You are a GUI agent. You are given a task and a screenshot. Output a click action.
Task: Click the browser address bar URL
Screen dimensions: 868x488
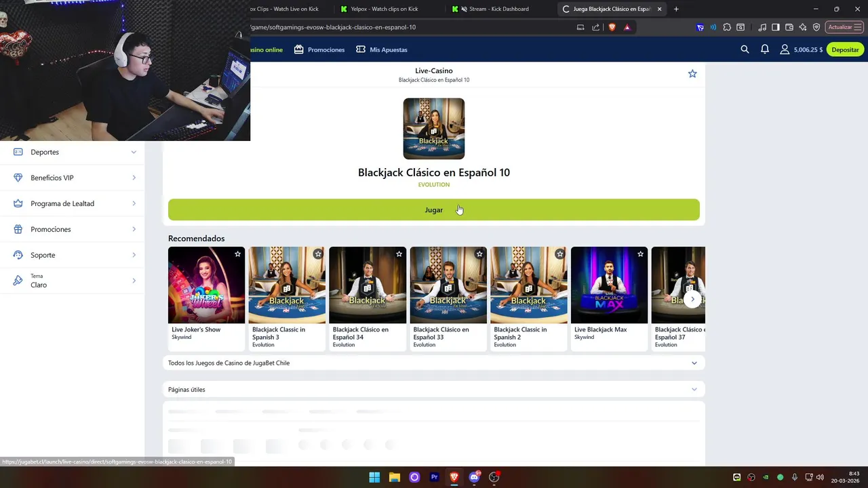point(333,27)
